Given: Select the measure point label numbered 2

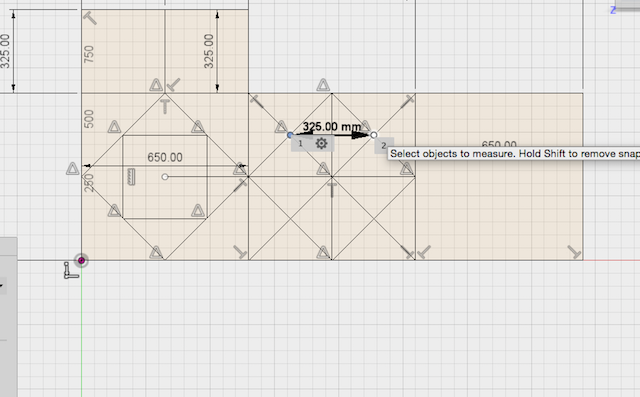Looking at the screenshot, I should pyautogui.click(x=384, y=145).
